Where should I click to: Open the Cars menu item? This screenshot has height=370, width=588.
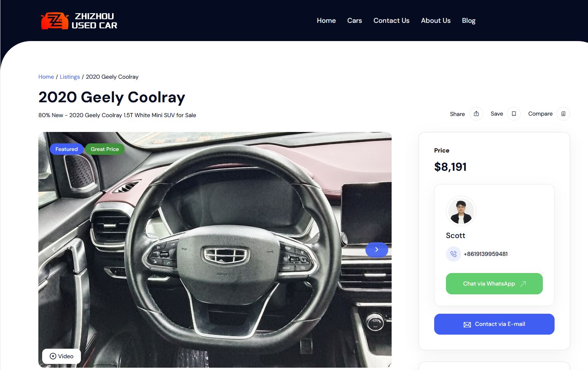(354, 21)
